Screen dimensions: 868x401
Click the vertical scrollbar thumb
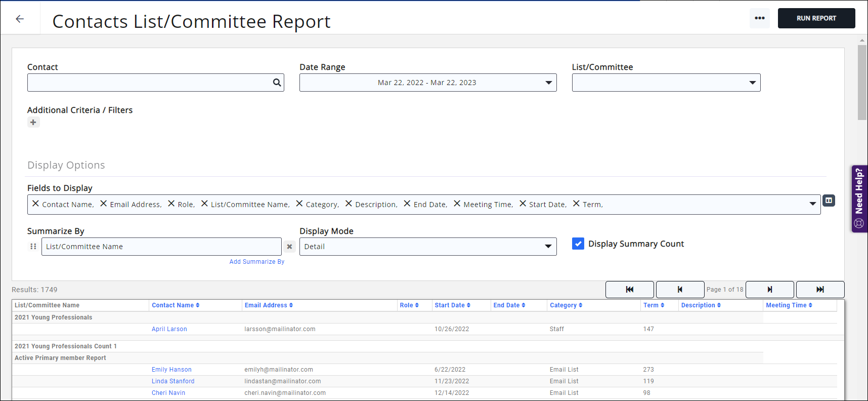coord(862,82)
